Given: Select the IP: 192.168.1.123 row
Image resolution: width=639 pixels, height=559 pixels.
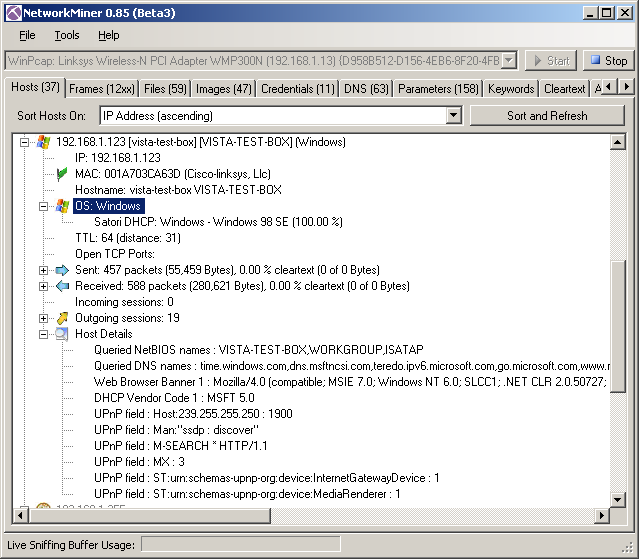Looking at the screenshot, I should pyautogui.click(x=117, y=158).
